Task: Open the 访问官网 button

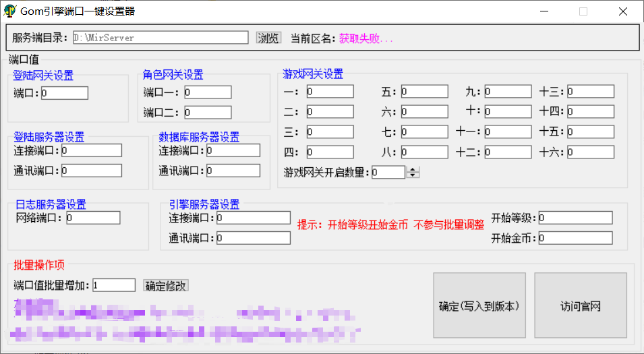Action: click(581, 305)
